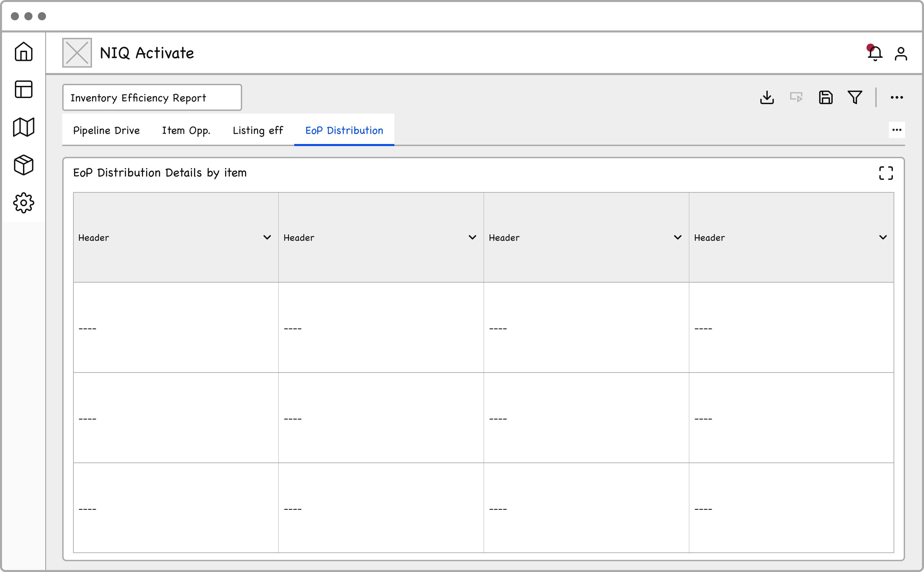The height and width of the screenshot is (572, 924).
Task: Expand the fourth Header column dropdown
Action: click(883, 238)
